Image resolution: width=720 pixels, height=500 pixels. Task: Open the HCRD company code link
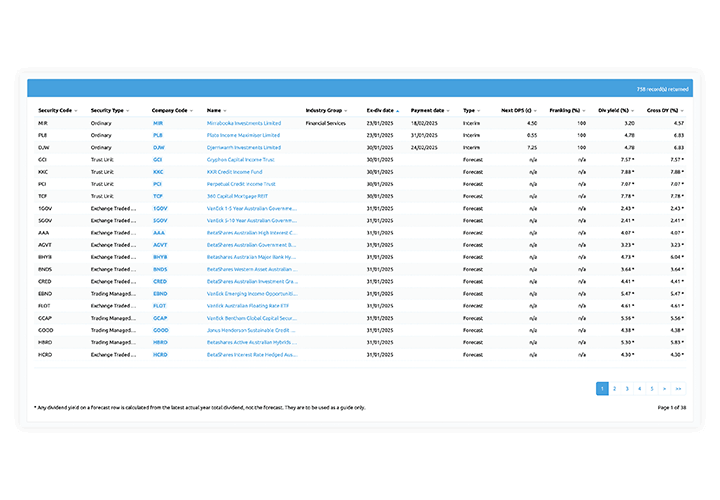160,355
